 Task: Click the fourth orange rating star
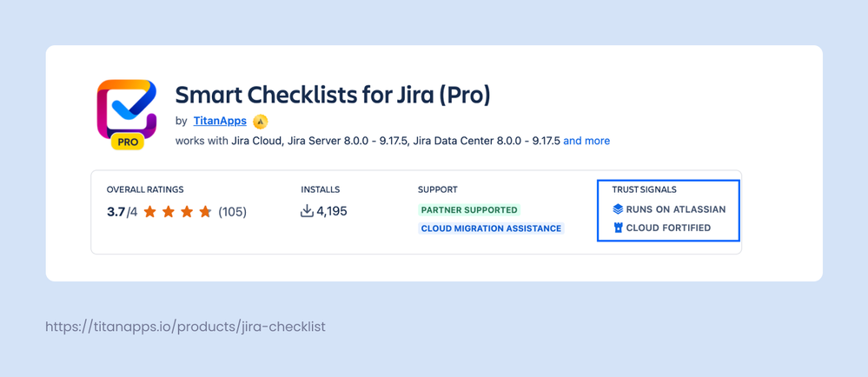[205, 211]
